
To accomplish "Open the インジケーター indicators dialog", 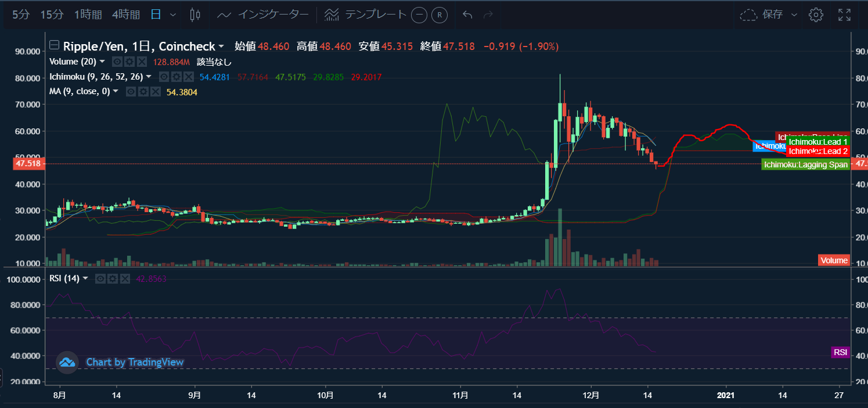I will point(262,15).
